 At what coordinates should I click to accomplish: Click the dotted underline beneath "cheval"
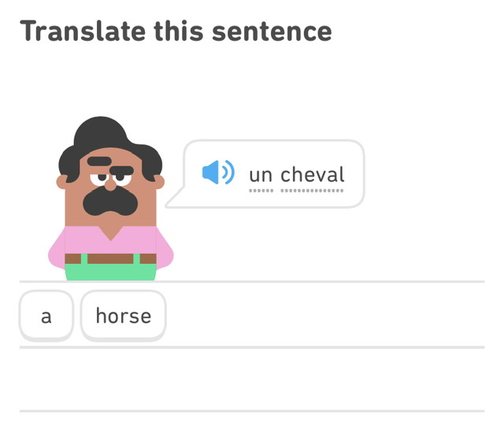(312, 191)
